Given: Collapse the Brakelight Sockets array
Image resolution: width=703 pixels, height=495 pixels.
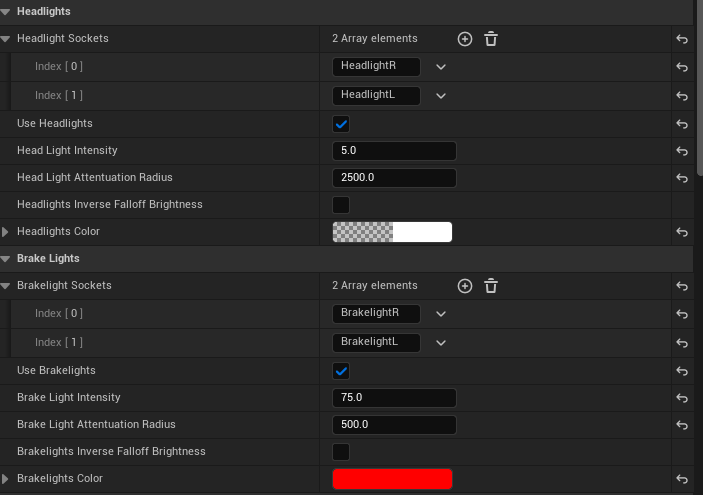Looking at the screenshot, I should pos(6,286).
